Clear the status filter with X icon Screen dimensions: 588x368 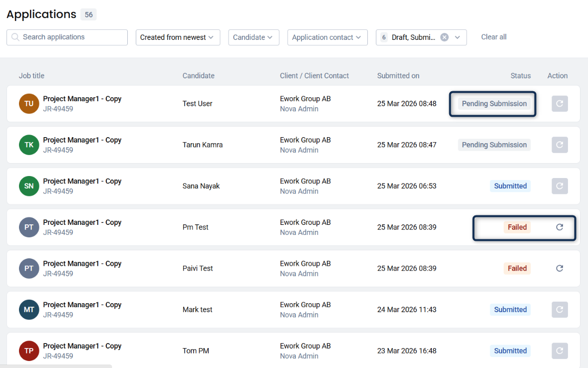click(444, 37)
